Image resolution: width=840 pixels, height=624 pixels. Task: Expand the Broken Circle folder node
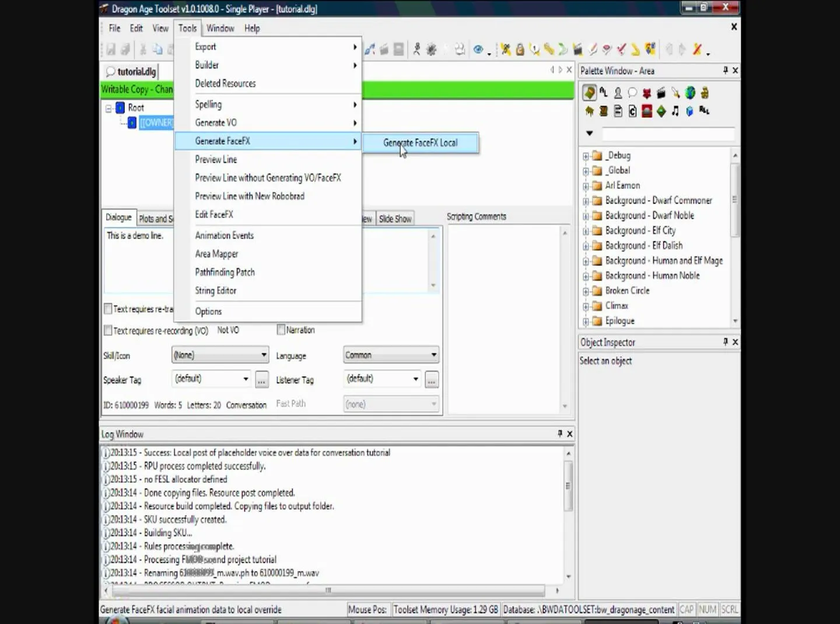[586, 291]
